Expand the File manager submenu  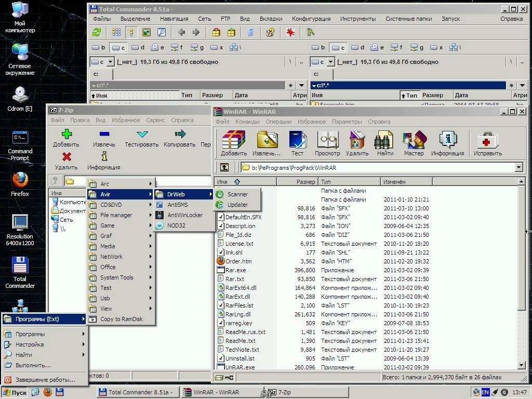click(x=121, y=215)
